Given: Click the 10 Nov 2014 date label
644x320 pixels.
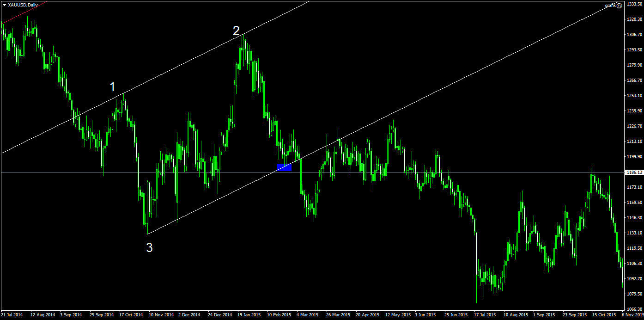Looking at the screenshot, I should [x=160, y=315].
